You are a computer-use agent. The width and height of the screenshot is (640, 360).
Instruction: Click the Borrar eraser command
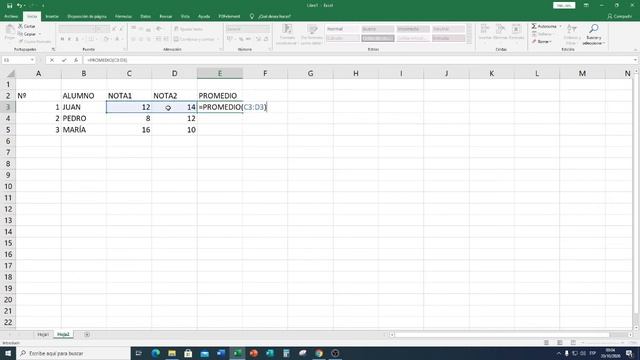pos(542,42)
